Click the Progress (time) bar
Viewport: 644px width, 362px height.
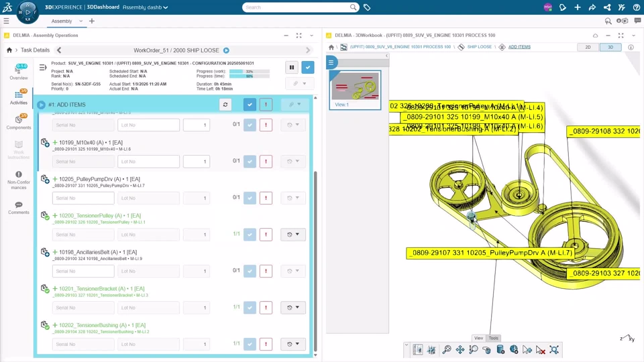(x=250, y=76)
